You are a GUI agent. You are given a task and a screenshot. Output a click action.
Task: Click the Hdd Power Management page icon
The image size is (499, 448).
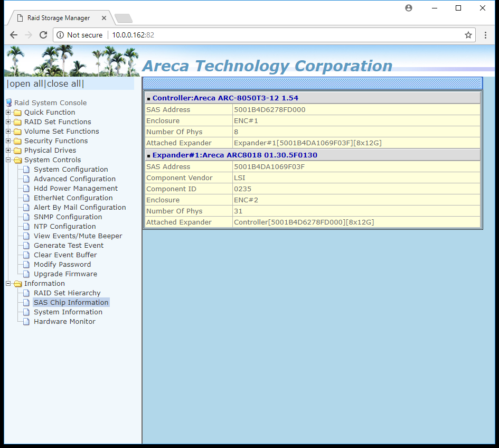point(26,189)
